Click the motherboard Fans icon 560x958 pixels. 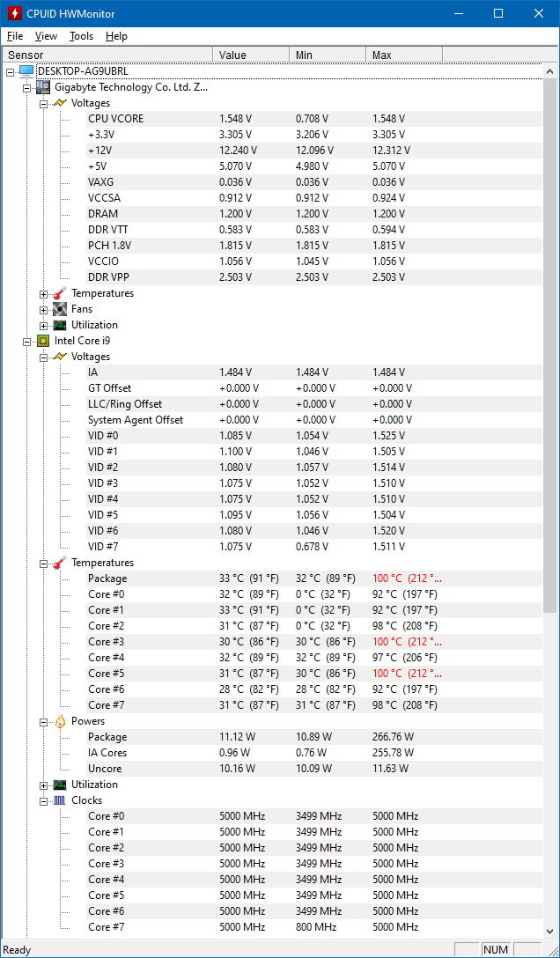(59, 309)
